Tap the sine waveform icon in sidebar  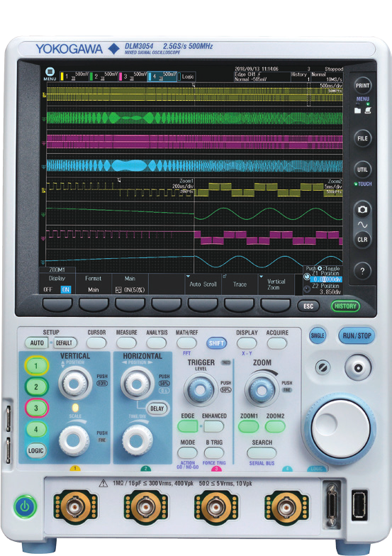[362, 225]
